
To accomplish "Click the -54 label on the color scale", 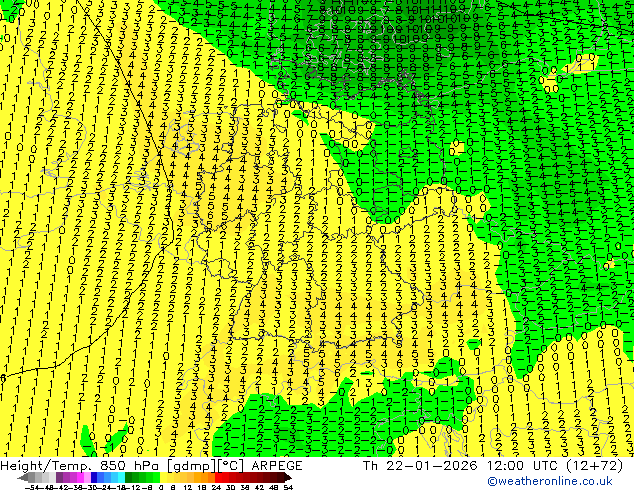I will tap(31, 488).
